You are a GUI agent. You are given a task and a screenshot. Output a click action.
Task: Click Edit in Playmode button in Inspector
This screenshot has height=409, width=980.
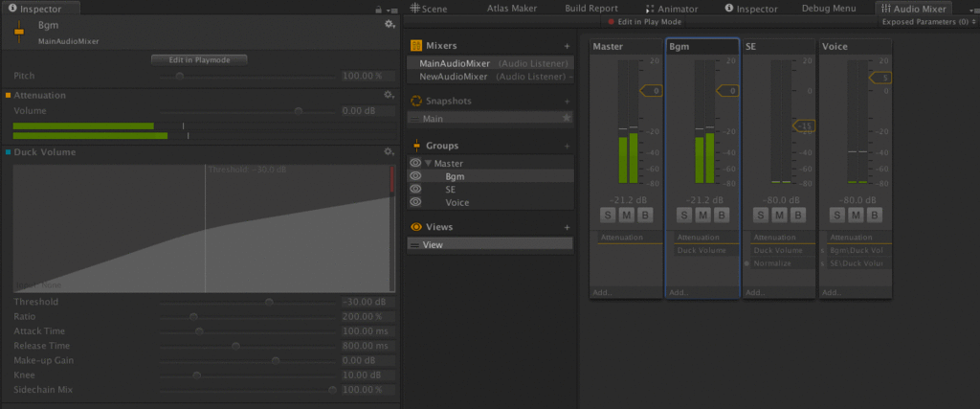click(199, 60)
